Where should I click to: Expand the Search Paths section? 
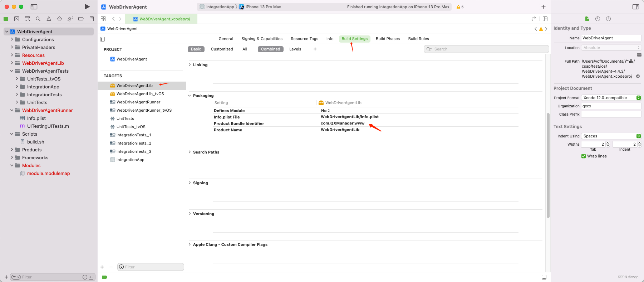[x=190, y=152]
